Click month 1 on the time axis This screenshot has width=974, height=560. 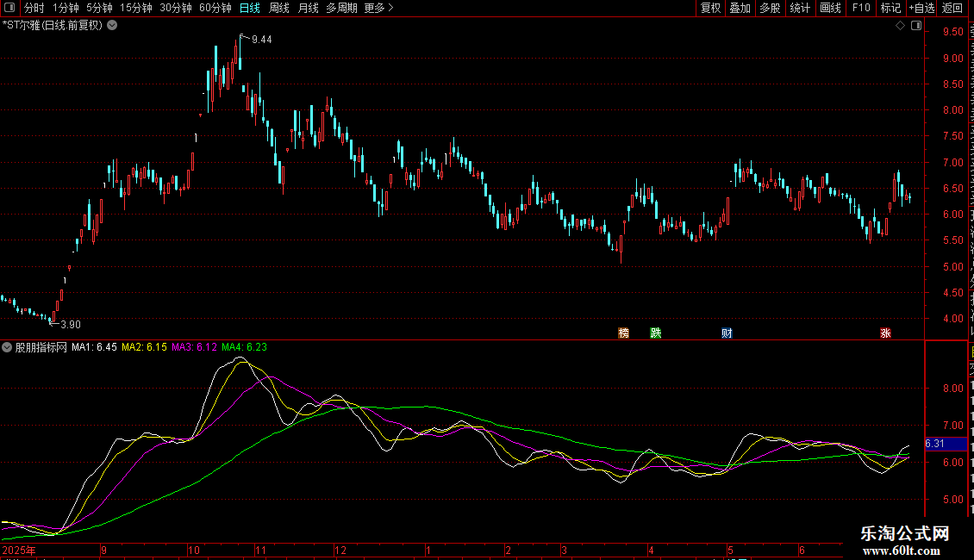click(428, 550)
